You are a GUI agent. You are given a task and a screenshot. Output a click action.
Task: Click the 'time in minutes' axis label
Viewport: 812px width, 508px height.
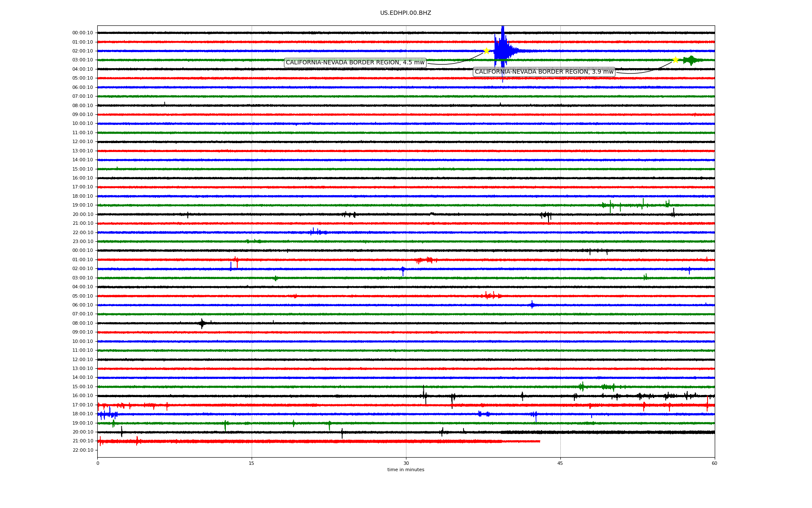pyautogui.click(x=406, y=469)
